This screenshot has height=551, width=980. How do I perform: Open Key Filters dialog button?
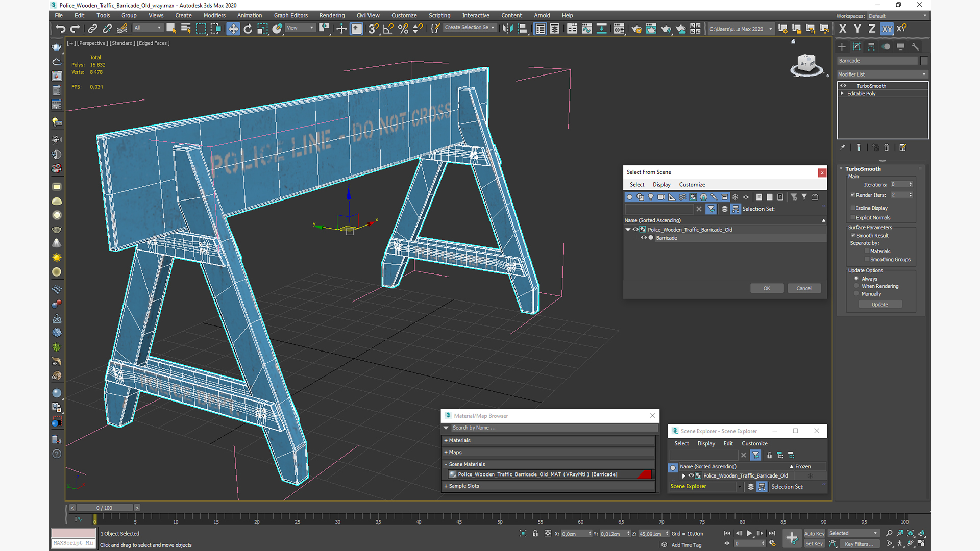pos(859,544)
